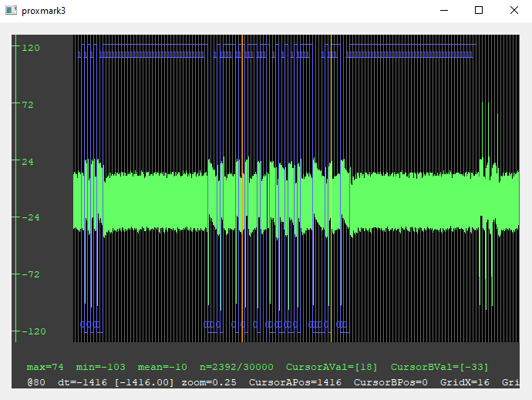The width and height of the screenshot is (532, 400).
Task: Click the proxmark3 app icon in title bar
Action: pyautogui.click(x=10, y=11)
